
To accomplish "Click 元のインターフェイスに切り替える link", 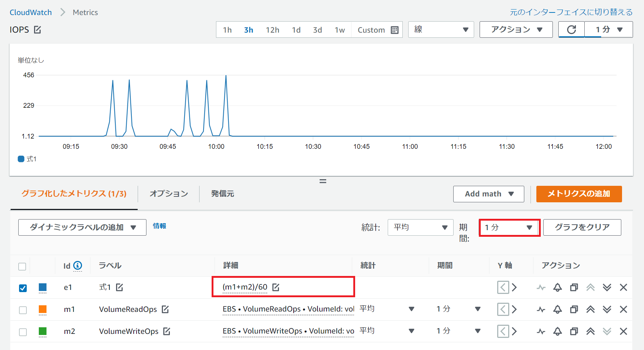I will coord(571,12).
